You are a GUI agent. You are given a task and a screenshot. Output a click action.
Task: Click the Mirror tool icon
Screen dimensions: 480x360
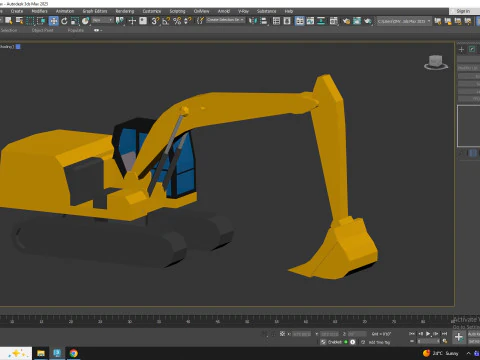tap(253, 21)
